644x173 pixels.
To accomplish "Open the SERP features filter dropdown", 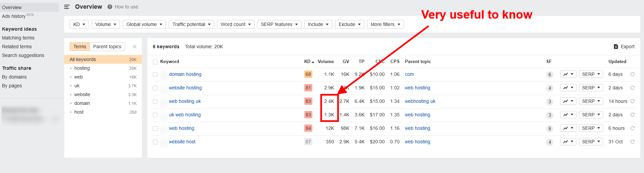I will click(279, 24).
